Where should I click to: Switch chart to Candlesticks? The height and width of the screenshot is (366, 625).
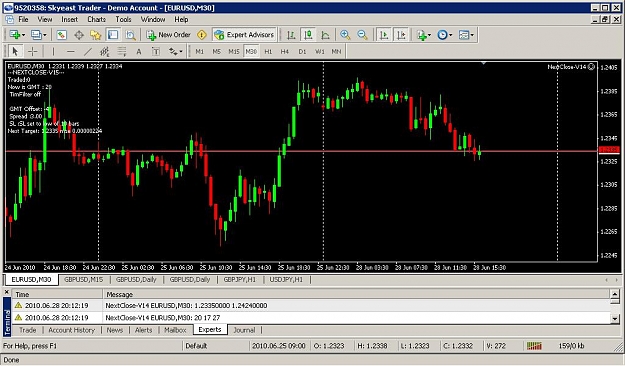point(308,35)
